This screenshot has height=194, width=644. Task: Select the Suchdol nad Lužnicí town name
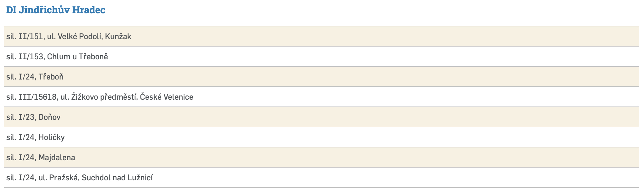click(117, 178)
